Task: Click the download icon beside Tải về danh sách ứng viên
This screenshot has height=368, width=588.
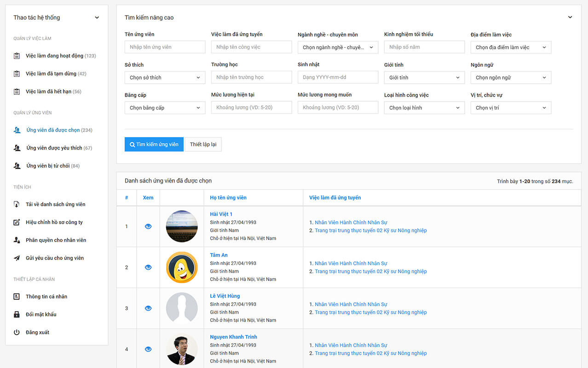Action: coord(17,204)
